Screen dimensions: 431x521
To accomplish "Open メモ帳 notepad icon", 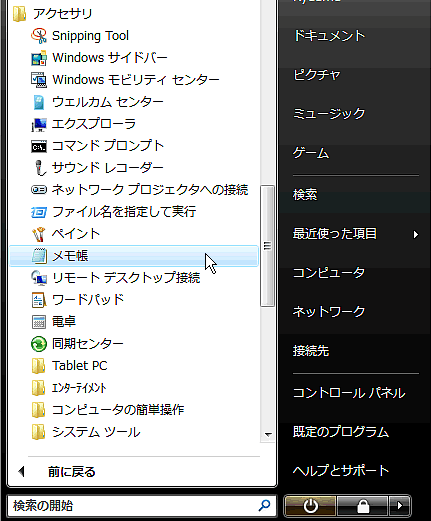I will tap(39, 256).
